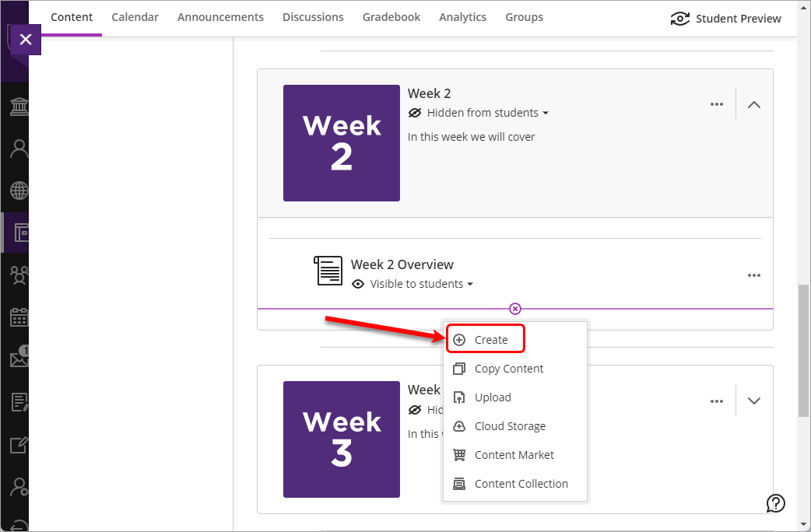The width and height of the screenshot is (811, 532).
Task: Select the profile icon in the left sidebar
Action: click(x=17, y=148)
